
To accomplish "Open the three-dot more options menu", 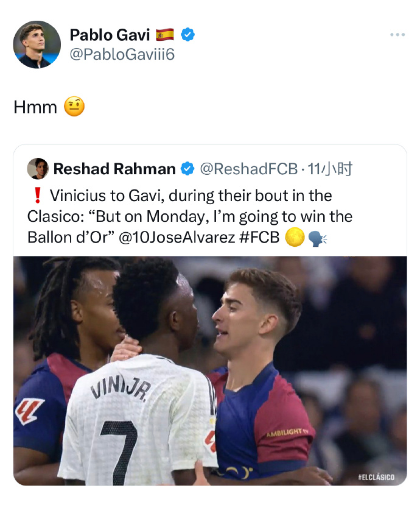I will click(x=397, y=35).
